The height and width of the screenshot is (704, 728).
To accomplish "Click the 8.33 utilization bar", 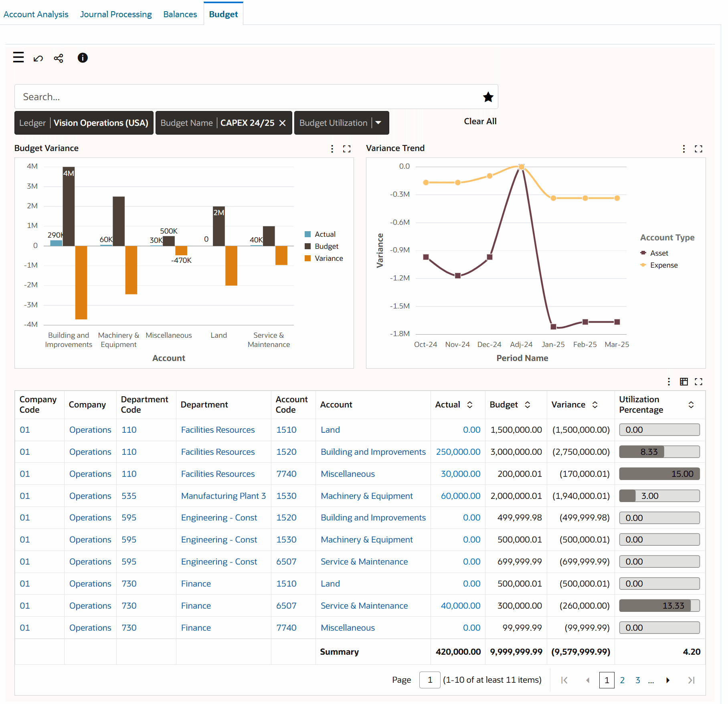I will pyautogui.click(x=659, y=452).
